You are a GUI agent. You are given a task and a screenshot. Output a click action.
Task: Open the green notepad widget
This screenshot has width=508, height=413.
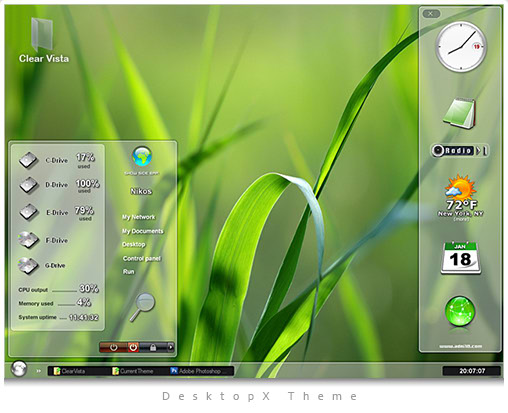click(460, 113)
